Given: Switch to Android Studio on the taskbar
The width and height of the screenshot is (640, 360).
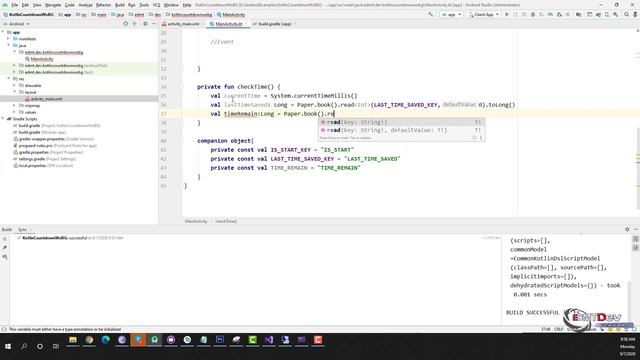Looking at the screenshot, I should click(154, 340).
